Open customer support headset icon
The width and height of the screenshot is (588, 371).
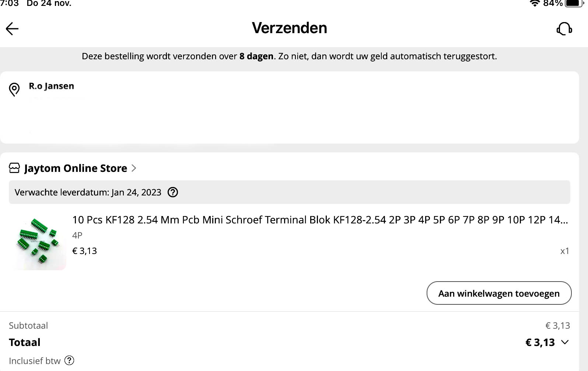pyautogui.click(x=564, y=29)
